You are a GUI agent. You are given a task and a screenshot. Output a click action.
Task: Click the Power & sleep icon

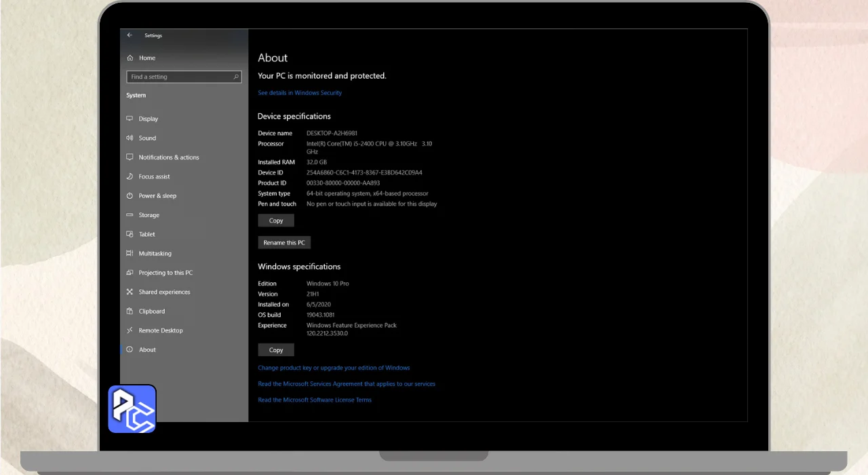(x=130, y=195)
